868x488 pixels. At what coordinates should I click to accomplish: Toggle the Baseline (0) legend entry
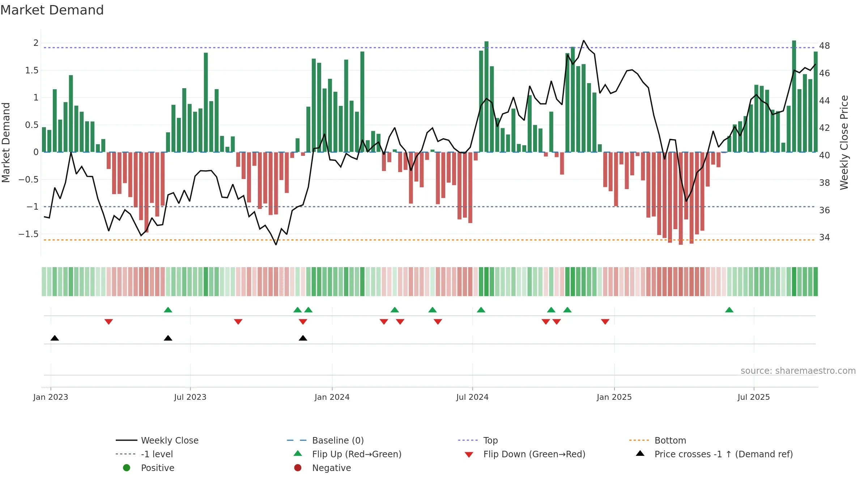325,440
